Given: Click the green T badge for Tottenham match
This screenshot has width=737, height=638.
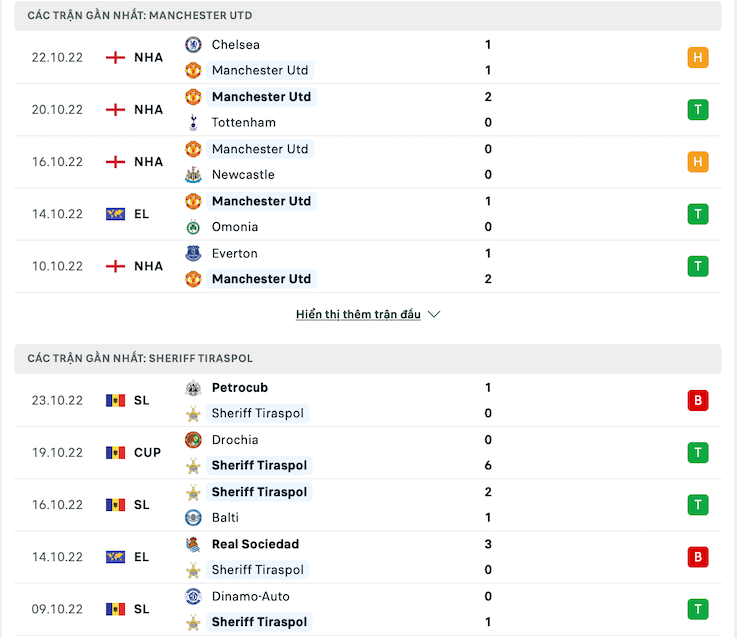Looking at the screenshot, I should click(698, 110).
